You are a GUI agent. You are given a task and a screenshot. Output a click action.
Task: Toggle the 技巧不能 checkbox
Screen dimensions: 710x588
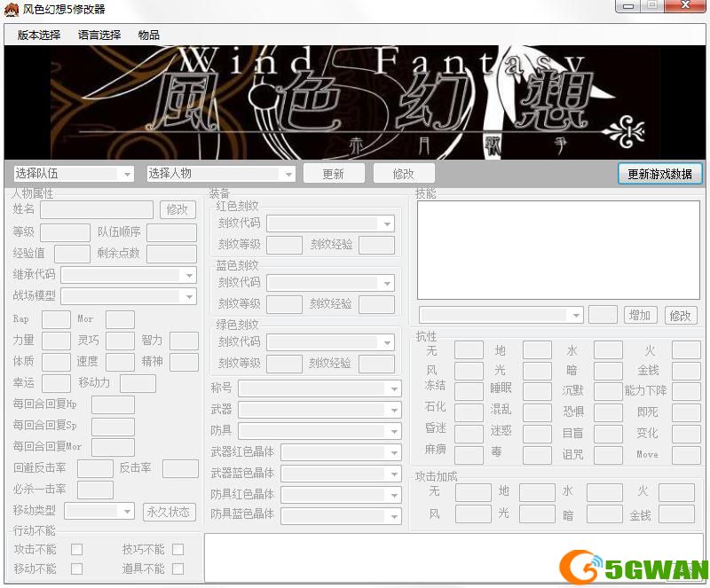[x=178, y=550]
